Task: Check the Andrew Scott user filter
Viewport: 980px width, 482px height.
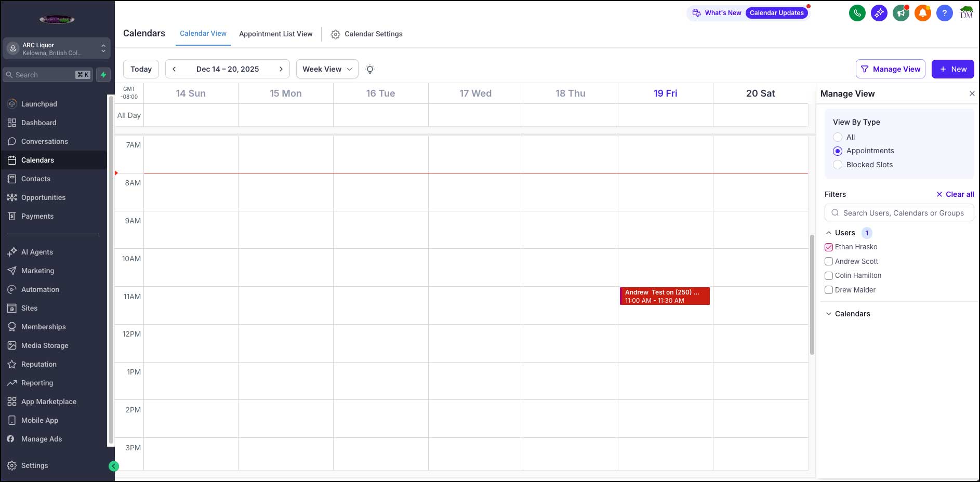Action: coord(829,261)
